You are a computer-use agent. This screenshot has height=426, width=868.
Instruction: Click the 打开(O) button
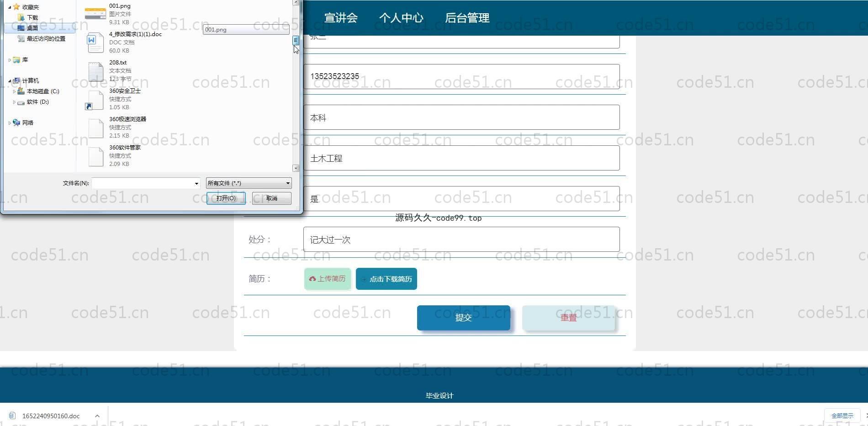point(226,198)
